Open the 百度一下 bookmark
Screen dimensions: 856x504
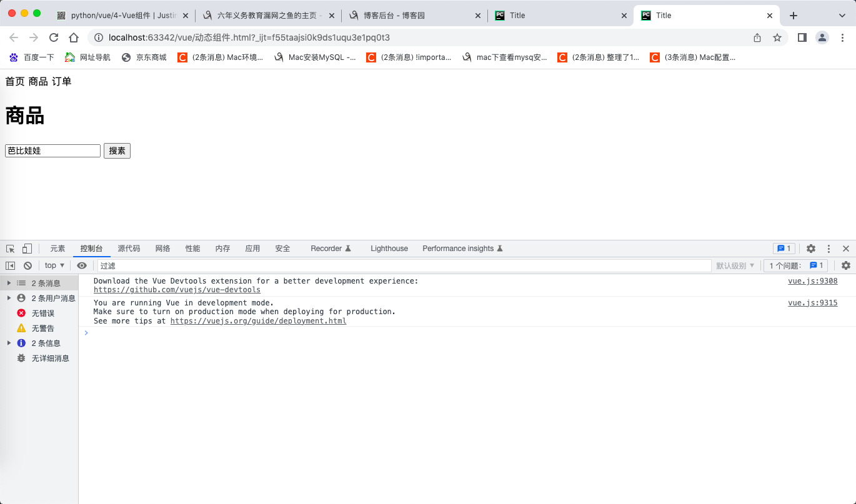(x=32, y=57)
